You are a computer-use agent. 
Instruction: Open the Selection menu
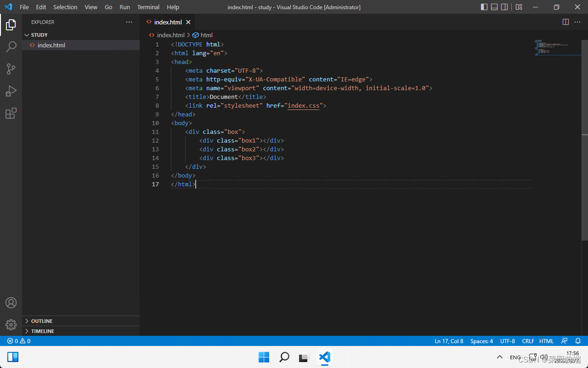click(x=65, y=7)
